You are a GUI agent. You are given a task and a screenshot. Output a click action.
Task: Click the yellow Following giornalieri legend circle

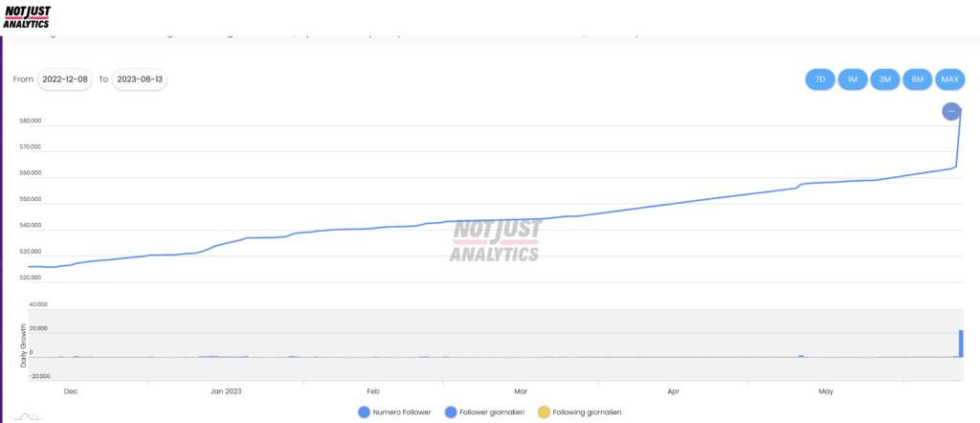tap(545, 412)
